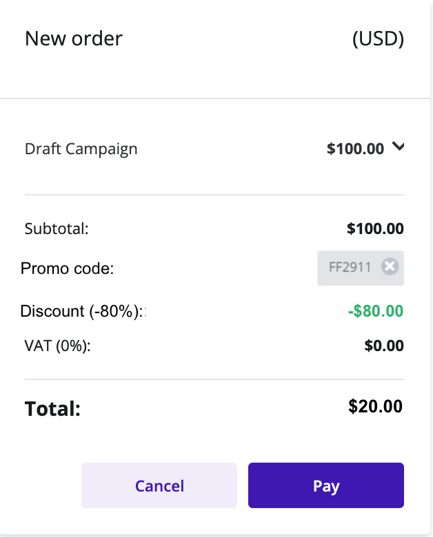Expand the Draft Campaign chevron
Screen dimensions: 433x537
[398, 147]
